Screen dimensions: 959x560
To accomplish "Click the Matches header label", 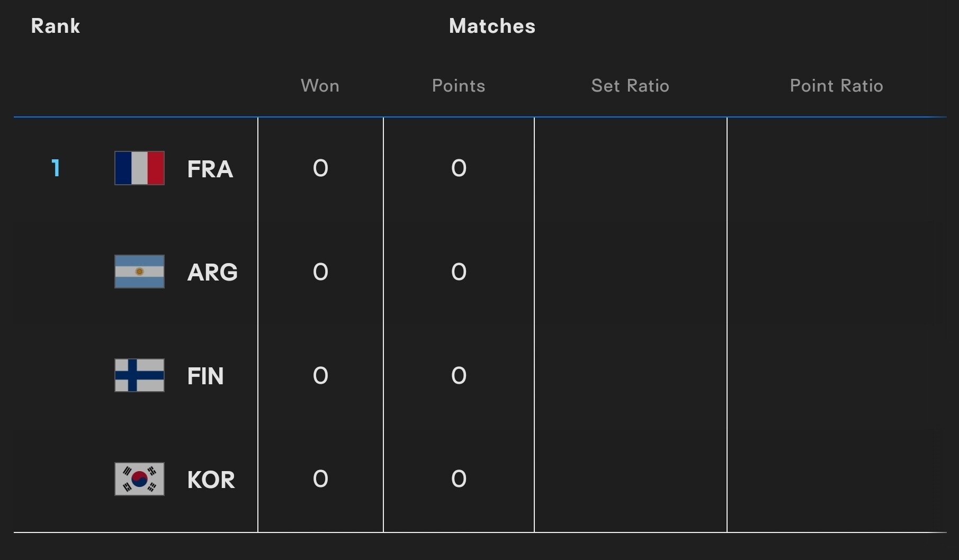I will pos(492,26).
